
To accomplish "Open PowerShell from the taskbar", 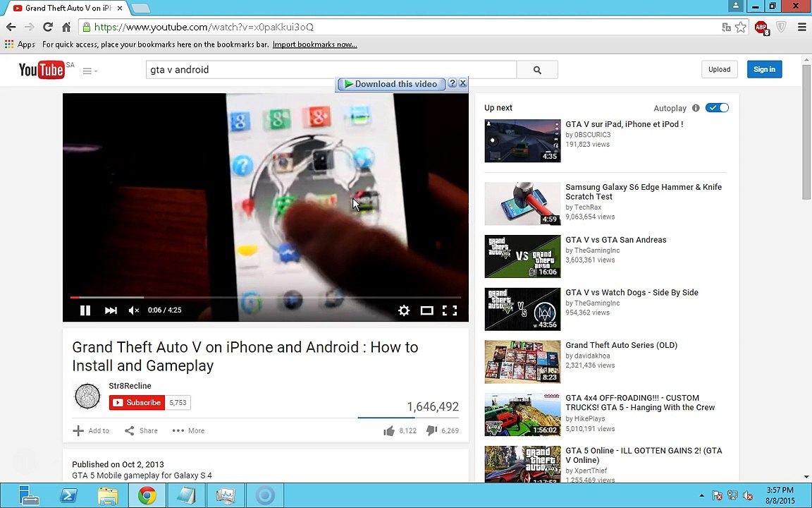I will pyautogui.click(x=68, y=495).
